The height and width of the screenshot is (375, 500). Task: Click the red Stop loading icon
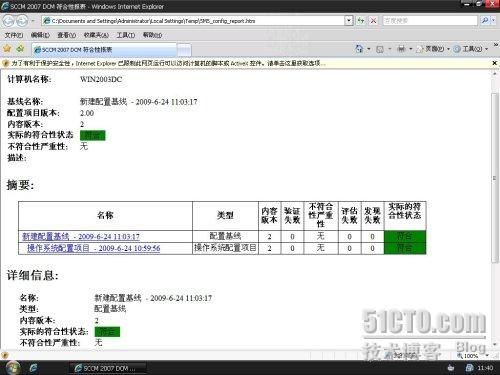[x=374, y=21]
